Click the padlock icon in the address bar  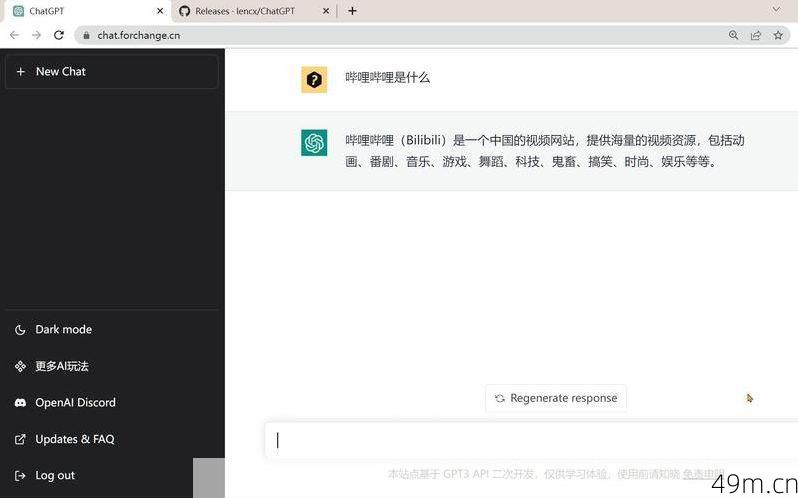point(87,36)
